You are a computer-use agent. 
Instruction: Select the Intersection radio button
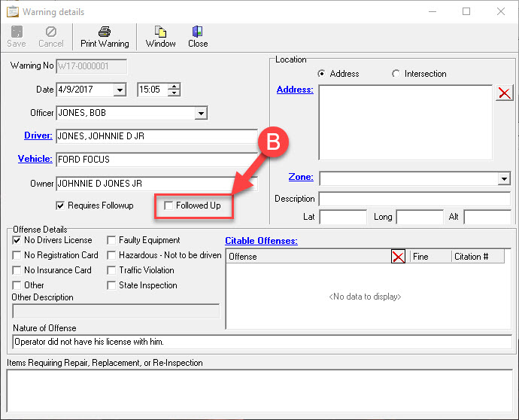[x=396, y=74]
